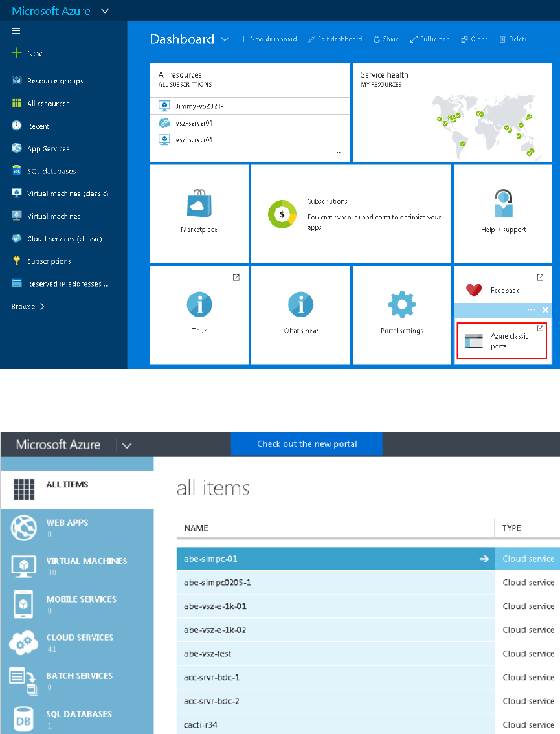The height and width of the screenshot is (734, 560).
Task: Select abe-vsz-e-1k-01 row
Action: 368,606
